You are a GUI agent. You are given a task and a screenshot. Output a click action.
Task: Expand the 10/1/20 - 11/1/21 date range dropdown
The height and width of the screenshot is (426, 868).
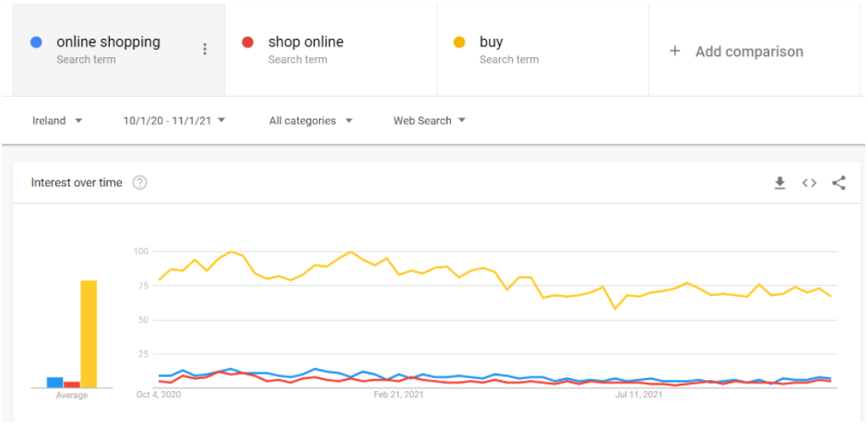coord(174,121)
